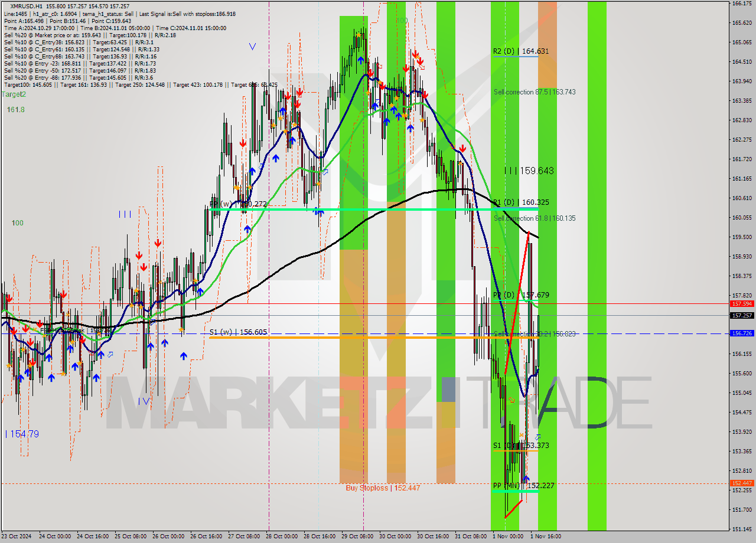Click the '1 Nov 16:00' time label
The width and height of the screenshot is (756, 543).
point(545,537)
